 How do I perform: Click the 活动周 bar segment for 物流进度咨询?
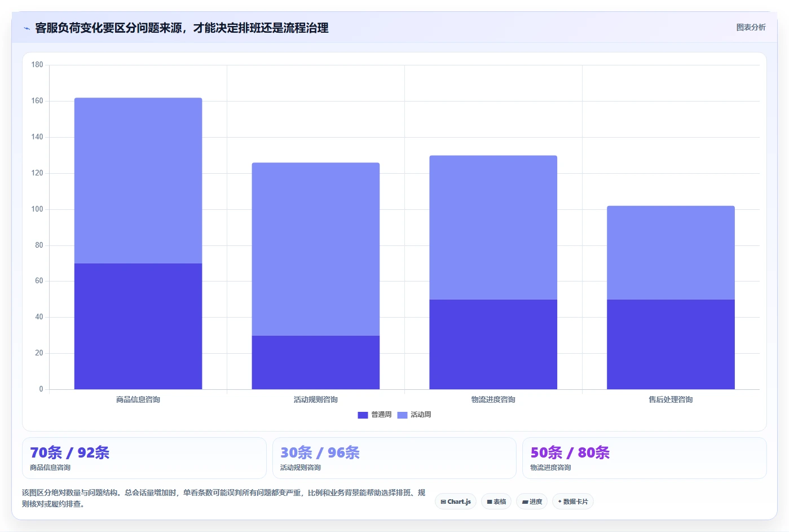coord(493,227)
